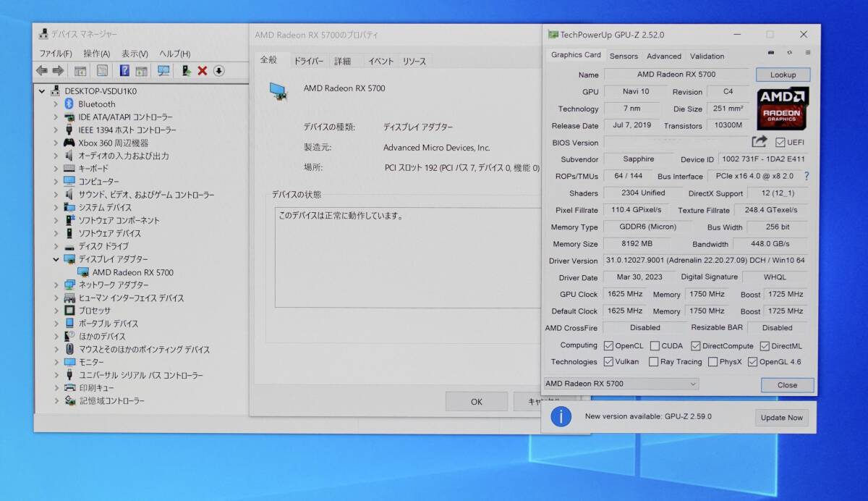Click the Close button in GPU-Z

click(x=787, y=385)
